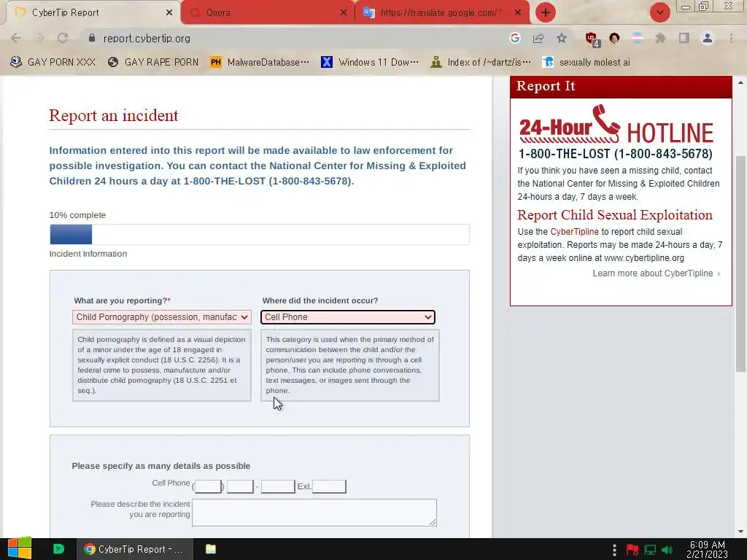Viewport: 747px width, 560px height.
Task: Click the 'Incident Information' label
Action: (88, 254)
